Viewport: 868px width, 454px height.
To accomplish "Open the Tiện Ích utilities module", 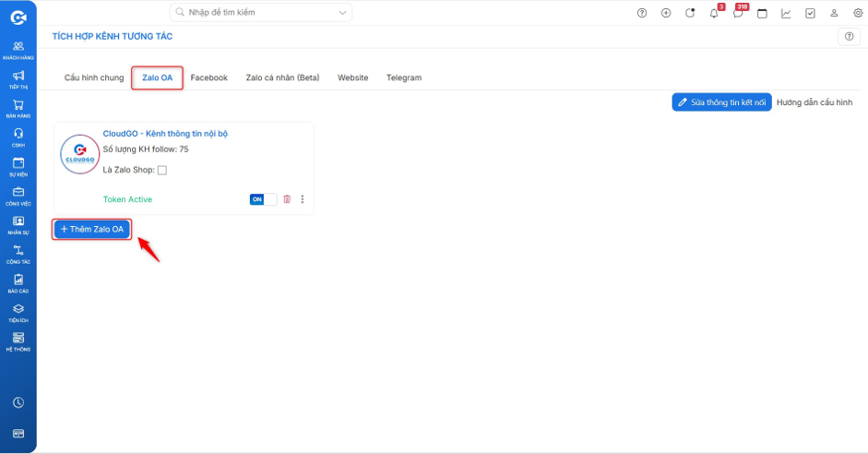I will 18,313.
